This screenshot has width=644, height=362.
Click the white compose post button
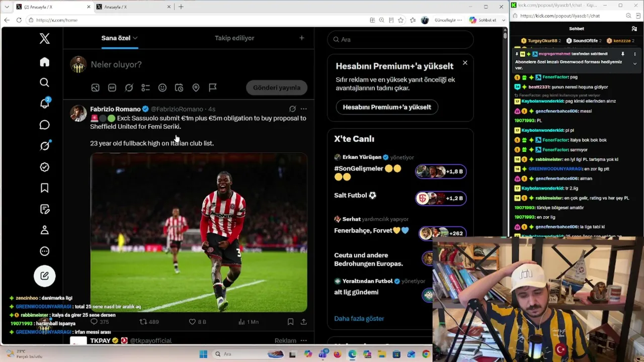45,276
